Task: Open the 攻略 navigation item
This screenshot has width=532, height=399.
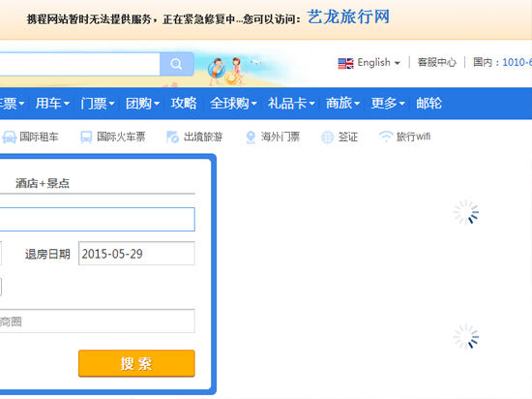Action: 184,104
